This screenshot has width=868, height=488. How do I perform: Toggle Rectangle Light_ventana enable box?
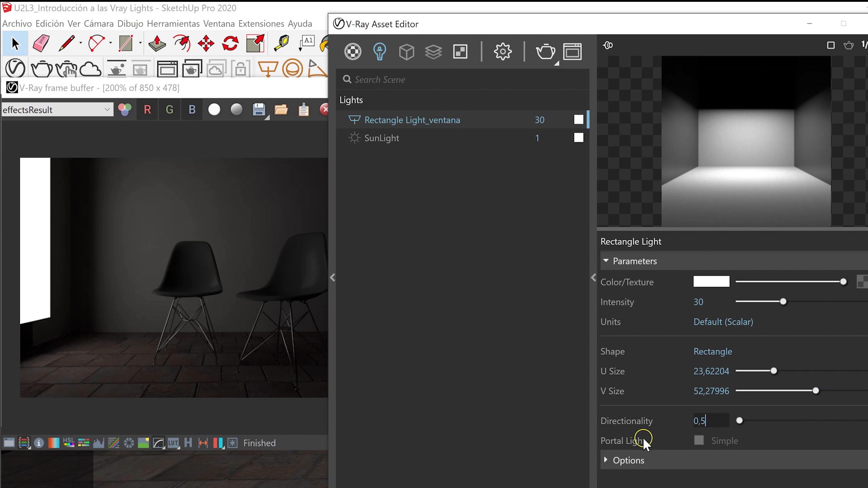coord(578,120)
